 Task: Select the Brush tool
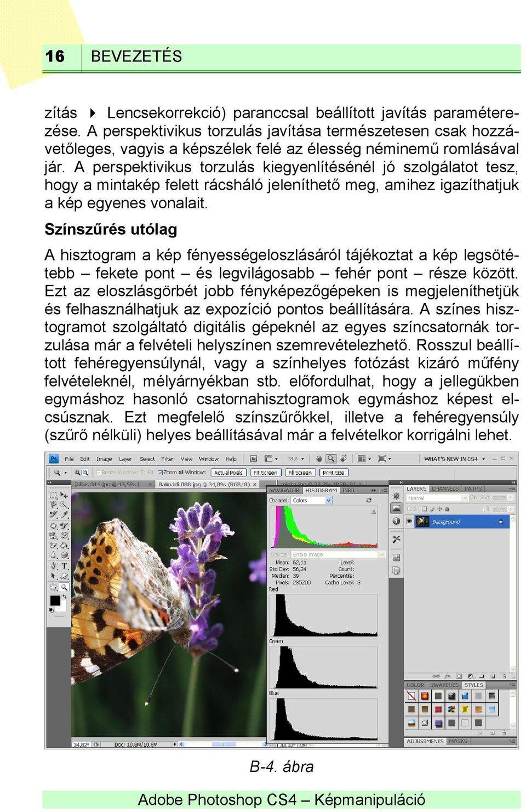point(64,526)
